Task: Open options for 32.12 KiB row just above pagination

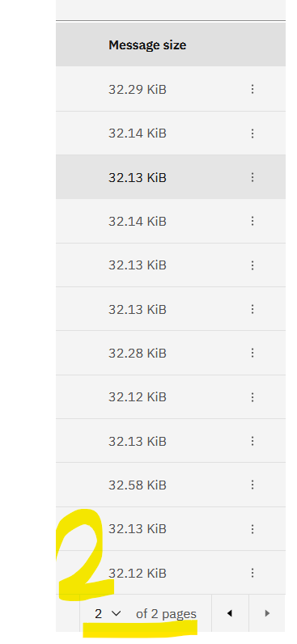Action: [252, 573]
